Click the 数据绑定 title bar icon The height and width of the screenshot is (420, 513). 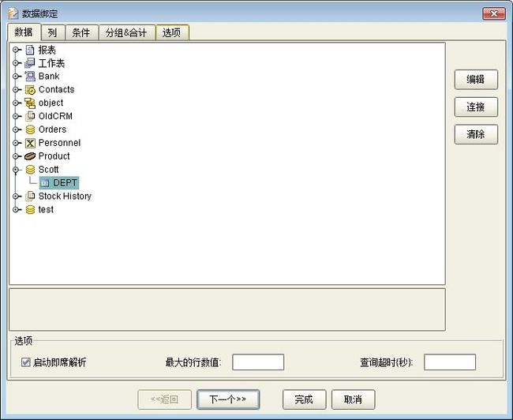pos(13,13)
